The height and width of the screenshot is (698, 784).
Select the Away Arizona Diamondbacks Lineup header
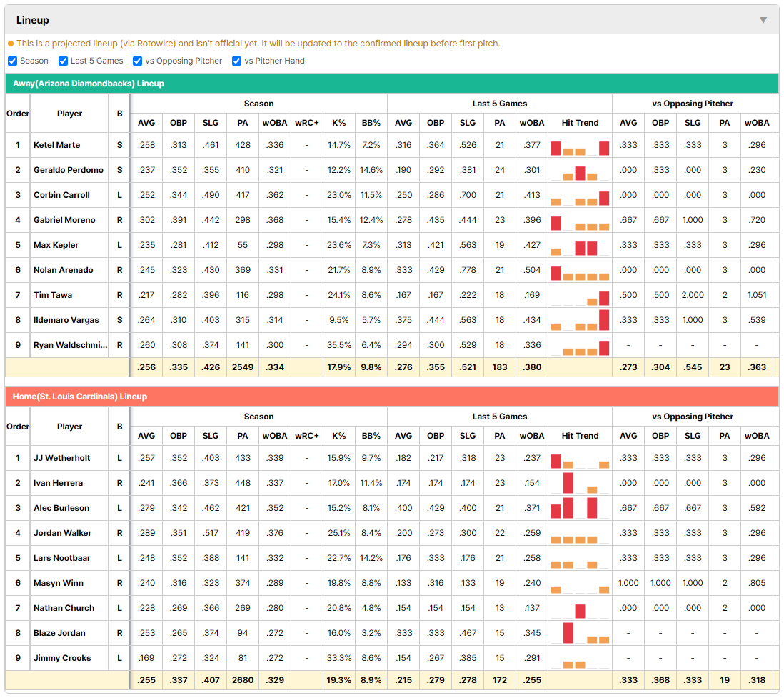[392, 84]
